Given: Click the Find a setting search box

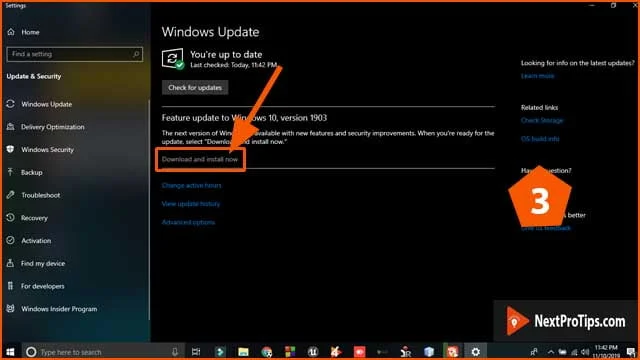Looking at the screenshot, I should (x=75, y=54).
